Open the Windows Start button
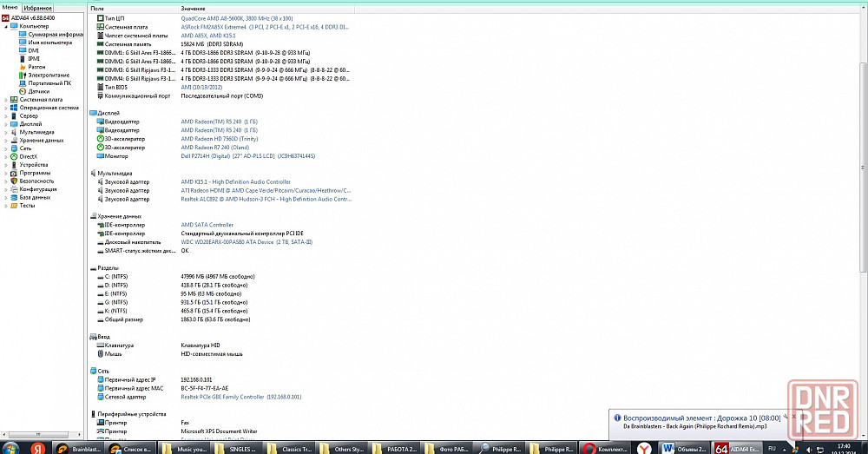Screen dimensions: 868x454 pos(10,448)
